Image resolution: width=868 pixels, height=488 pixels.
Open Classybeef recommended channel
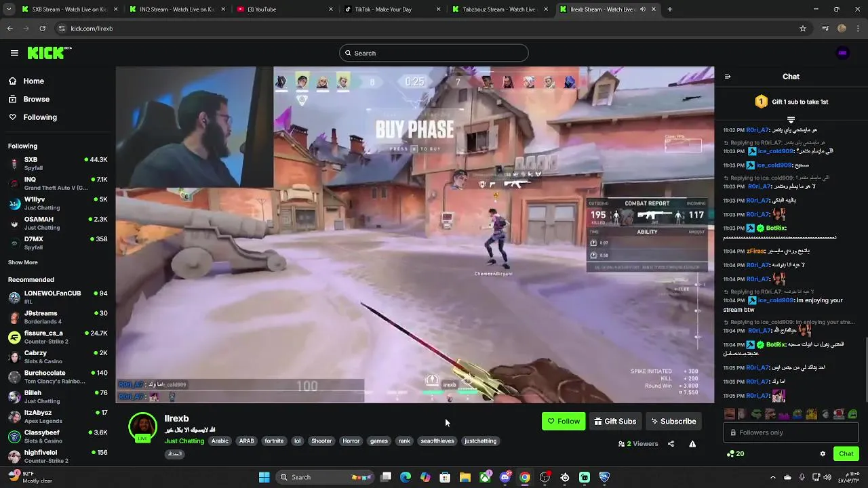58,436
